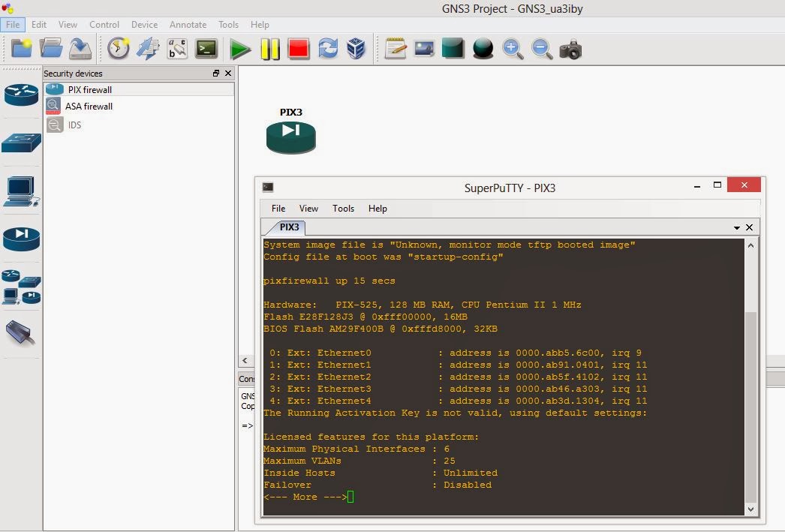This screenshot has width=785, height=532.
Task: Browse routers in device sidebar
Action: coord(21,94)
